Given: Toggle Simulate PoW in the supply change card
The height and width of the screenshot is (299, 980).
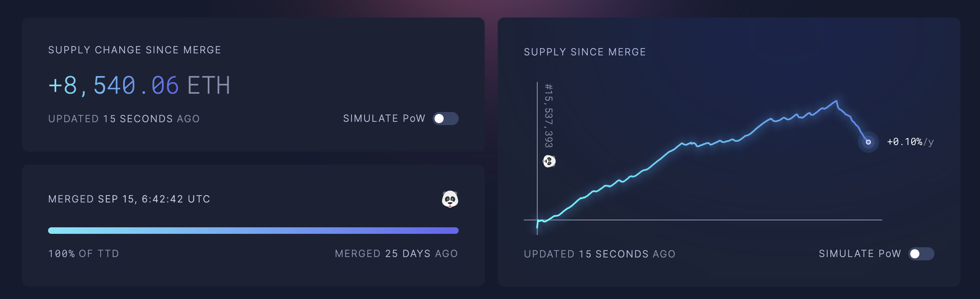Looking at the screenshot, I should click(x=445, y=119).
